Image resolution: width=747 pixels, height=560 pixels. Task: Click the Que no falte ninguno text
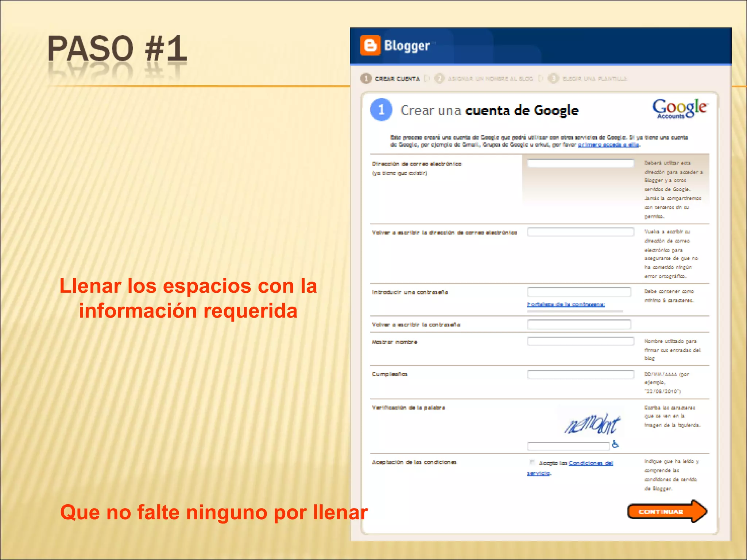[214, 512]
